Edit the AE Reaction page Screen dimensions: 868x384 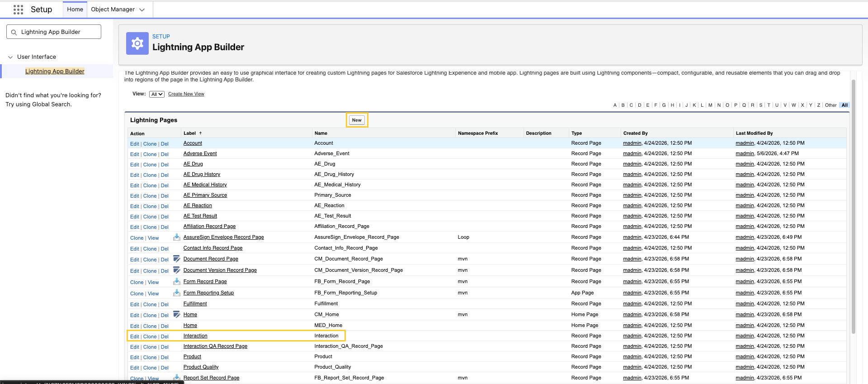click(x=135, y=206)
